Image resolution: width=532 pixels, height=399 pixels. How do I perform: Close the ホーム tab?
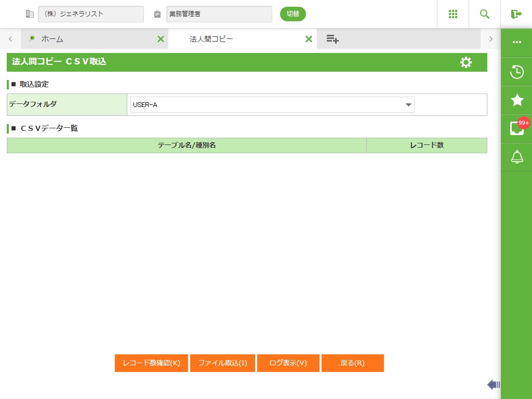[x=161, y=39]
